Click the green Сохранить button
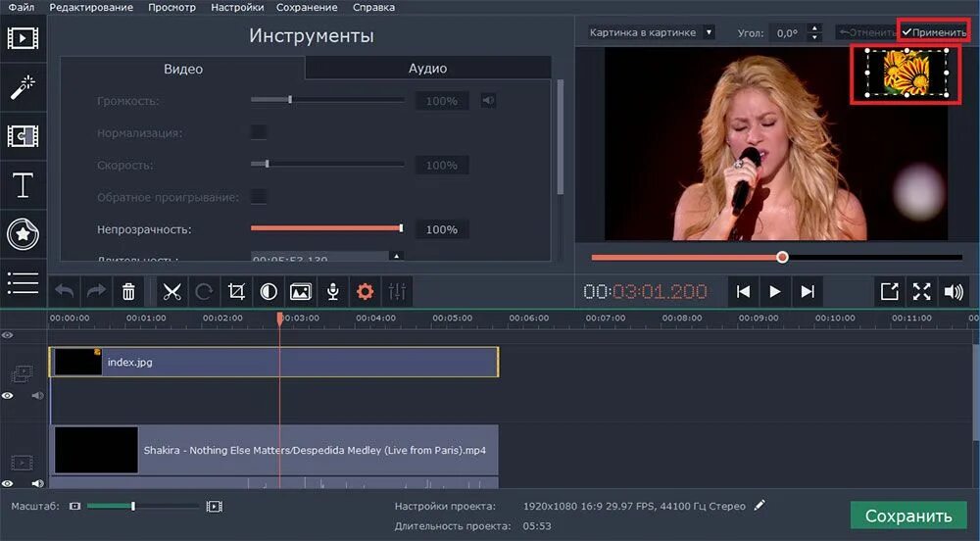The image size is (980, 541). point(908,516)
